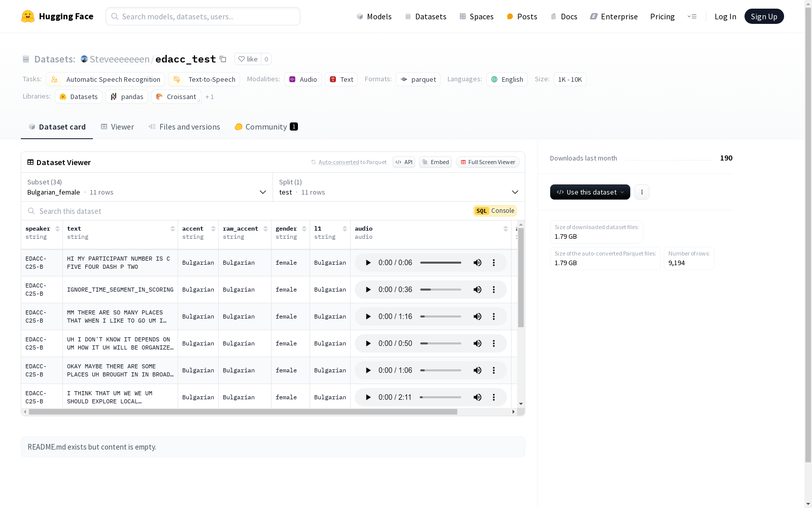
Task: Play the 1:06 audio clip
Action: tap(368, 370)
